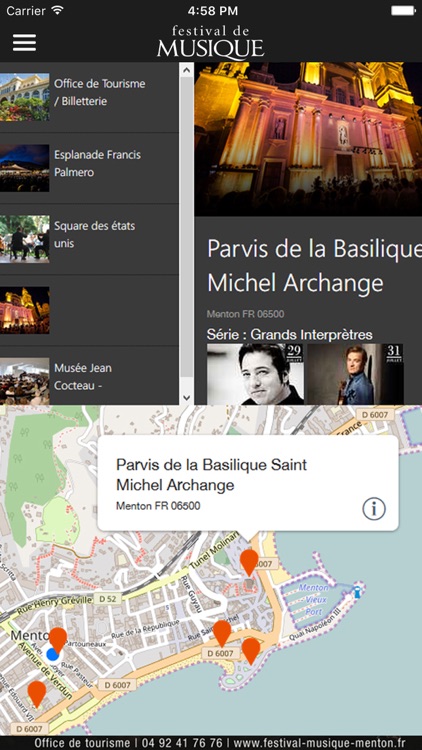Screen dimensions: 422x750
Task: Open the 29 juillet concert thumbnail
Action: tap(255, 374)
